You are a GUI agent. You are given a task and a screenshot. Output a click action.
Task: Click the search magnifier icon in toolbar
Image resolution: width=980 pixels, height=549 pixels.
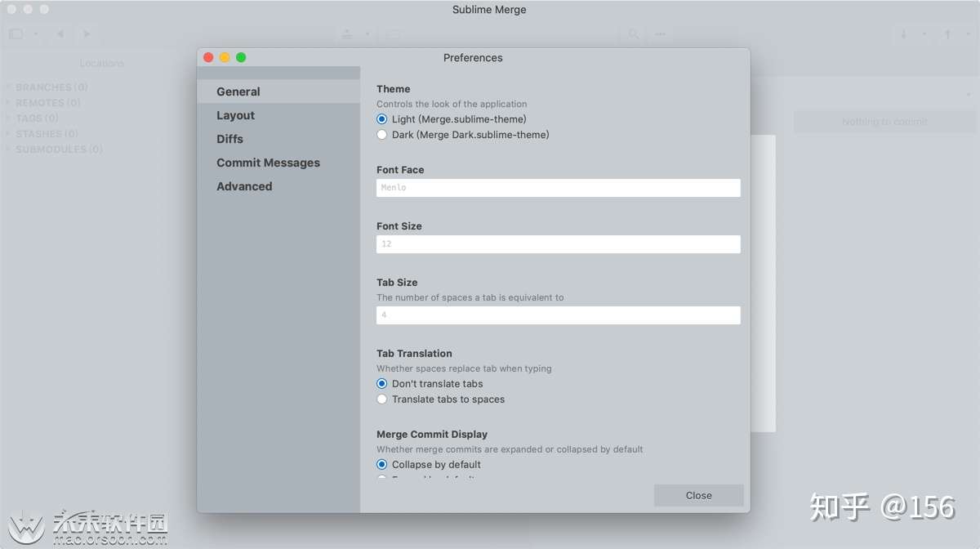[x=633, y=34]
